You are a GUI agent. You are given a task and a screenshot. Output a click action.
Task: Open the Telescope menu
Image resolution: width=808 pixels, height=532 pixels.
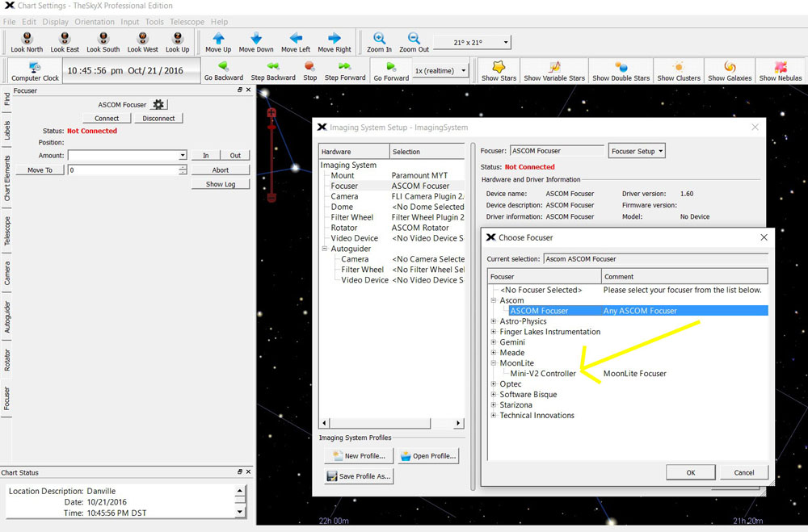(187, 22)
